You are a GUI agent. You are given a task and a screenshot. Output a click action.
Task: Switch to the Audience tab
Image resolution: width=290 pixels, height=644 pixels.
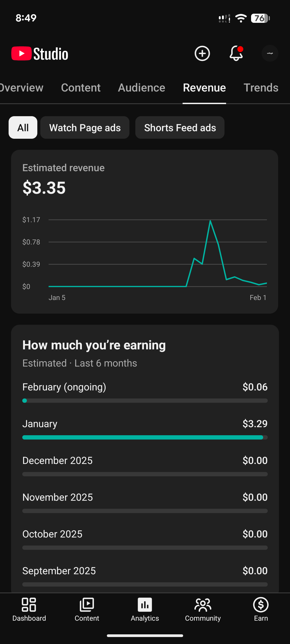142,88
